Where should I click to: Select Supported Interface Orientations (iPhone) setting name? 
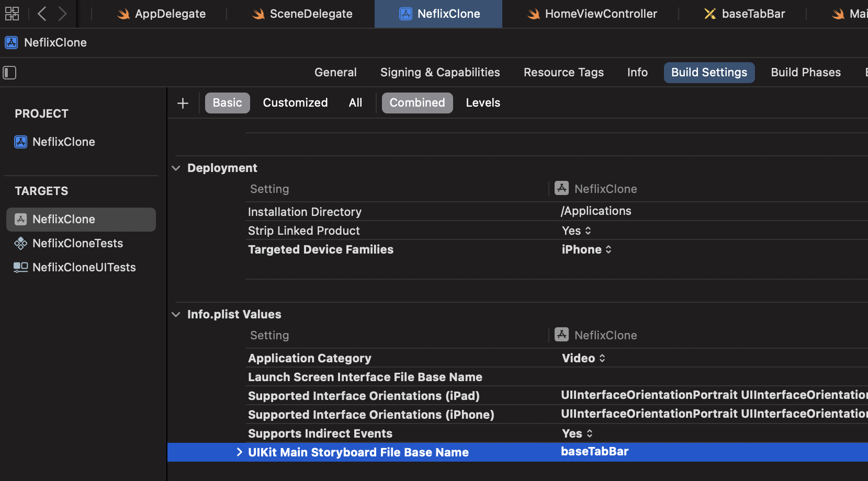(x=371, y=415)
